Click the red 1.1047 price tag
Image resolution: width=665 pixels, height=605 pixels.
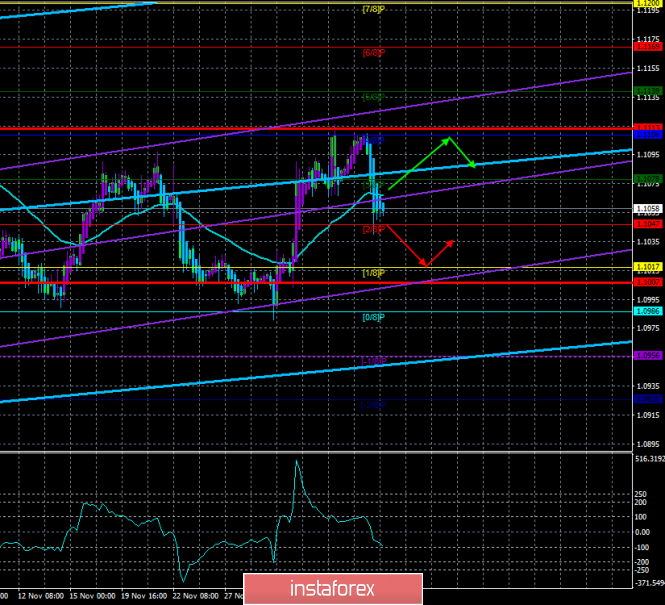(646, 224)
